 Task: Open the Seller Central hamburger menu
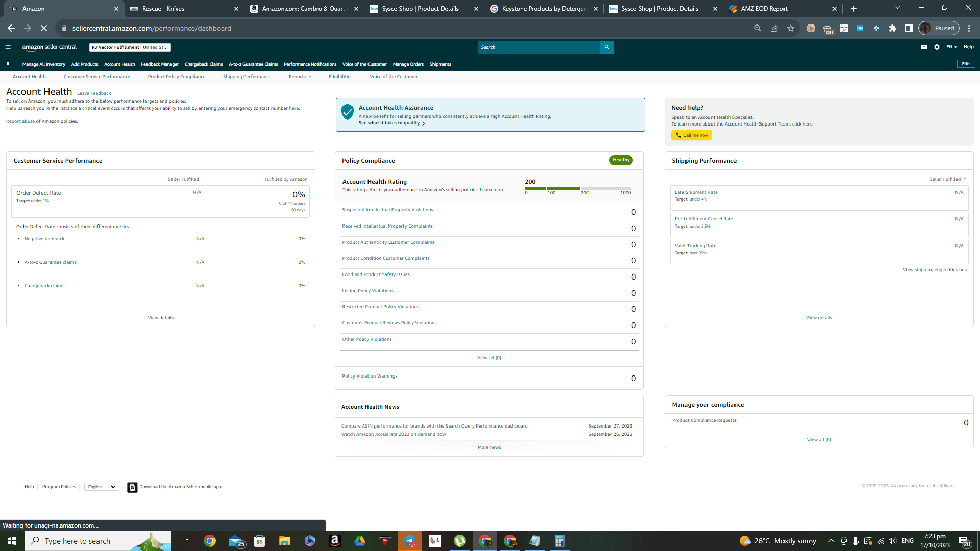8,47
